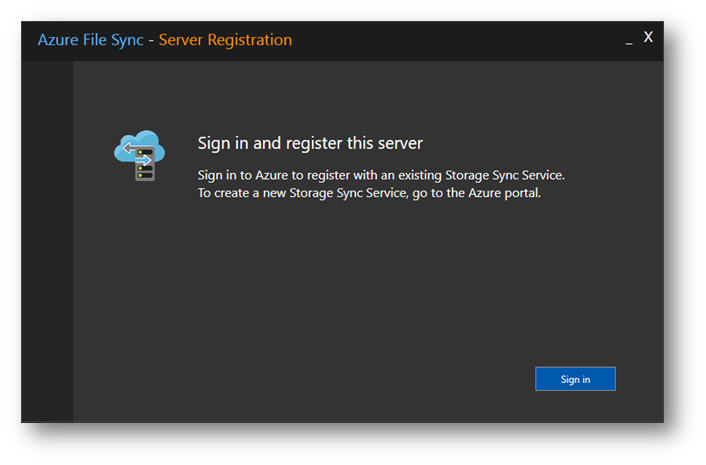Click the To create a new Storage Sync Service line
The height and width of the screenshot is (465, 706).
[x=369, y=193]
